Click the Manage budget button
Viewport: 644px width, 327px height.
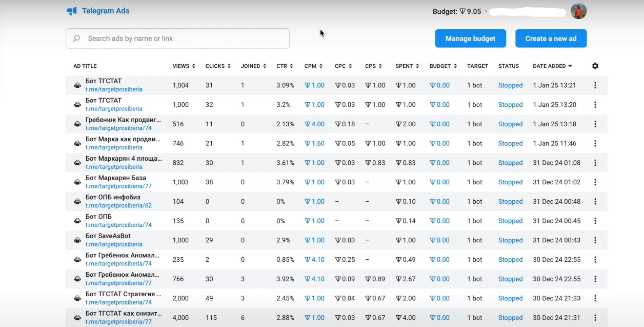click(x=470, y=39)
